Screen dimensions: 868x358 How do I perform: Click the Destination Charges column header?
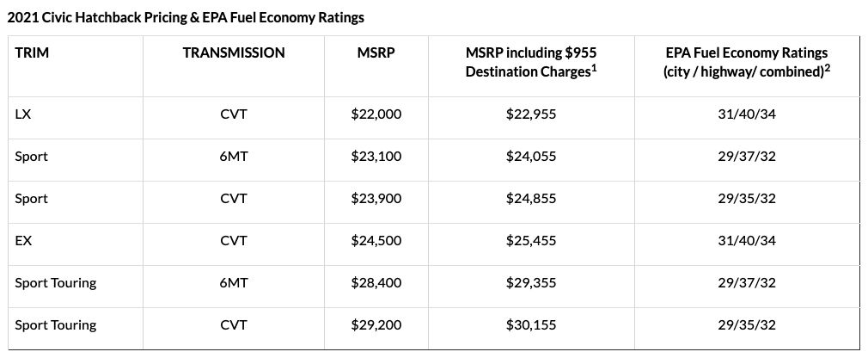point(530,63)
